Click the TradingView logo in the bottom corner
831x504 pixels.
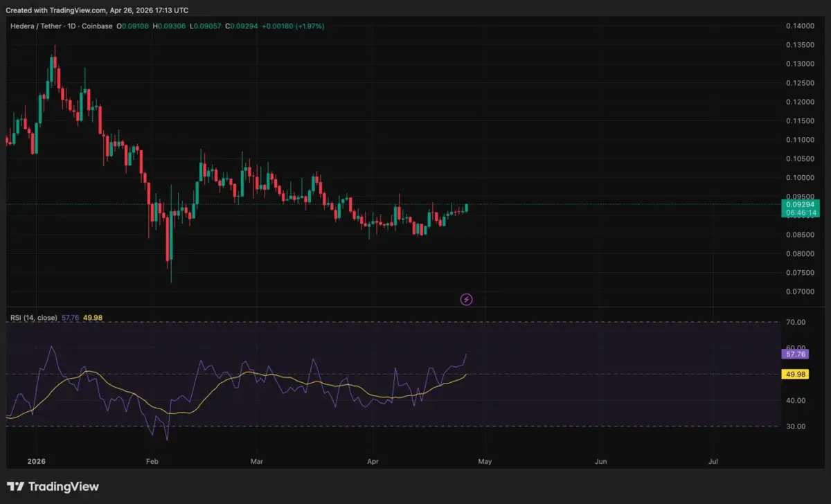[x=53, y=487]
